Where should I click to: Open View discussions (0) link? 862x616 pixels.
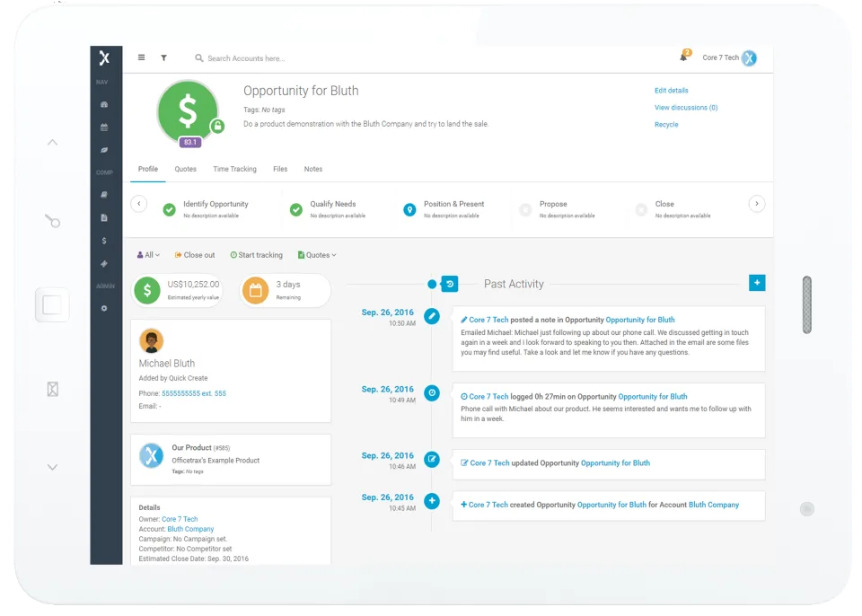pos(686,107)
